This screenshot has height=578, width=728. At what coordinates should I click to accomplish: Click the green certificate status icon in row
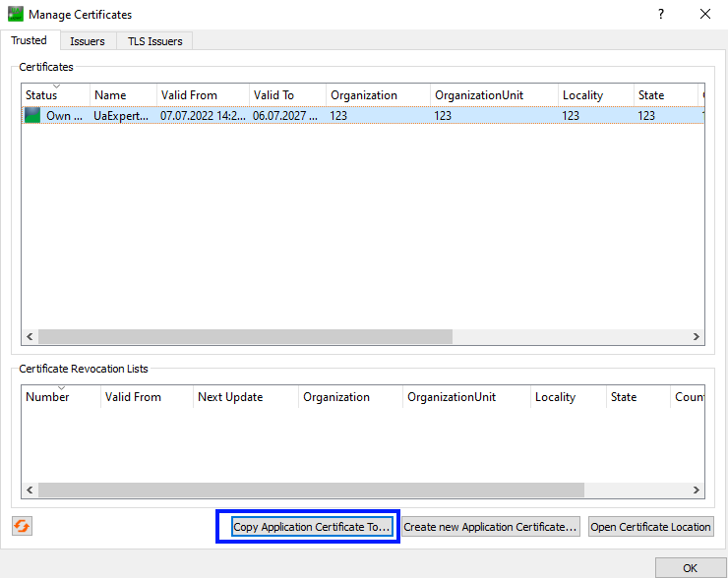[x=33, y=116]
